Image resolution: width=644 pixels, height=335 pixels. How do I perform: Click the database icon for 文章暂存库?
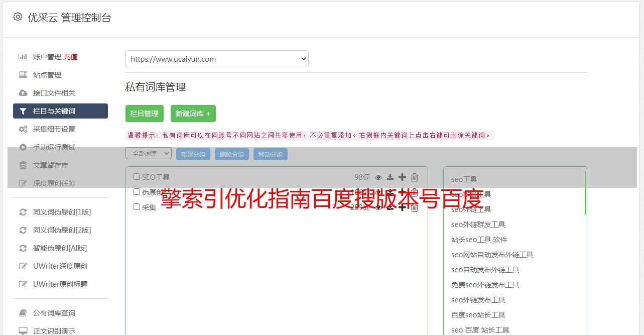pos(23,165)
